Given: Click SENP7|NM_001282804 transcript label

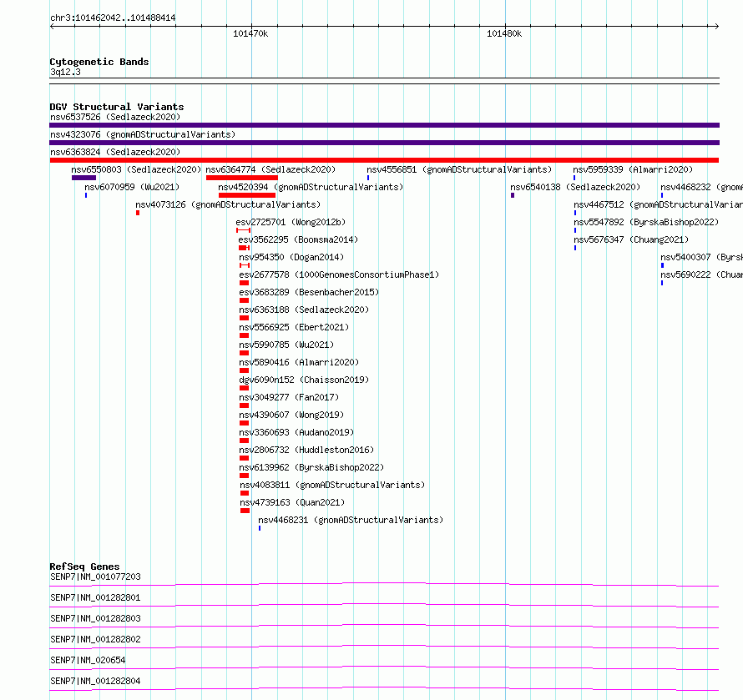Looking at the screenshot, I should point(95,681).
